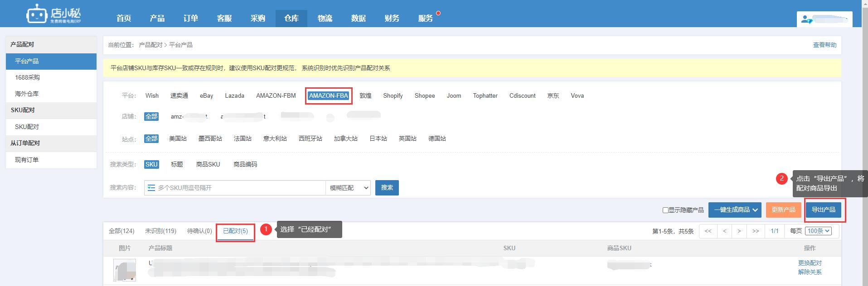Click the 导出产品 button
Viewport: 868px width, 286px height.
click(823, 210)
